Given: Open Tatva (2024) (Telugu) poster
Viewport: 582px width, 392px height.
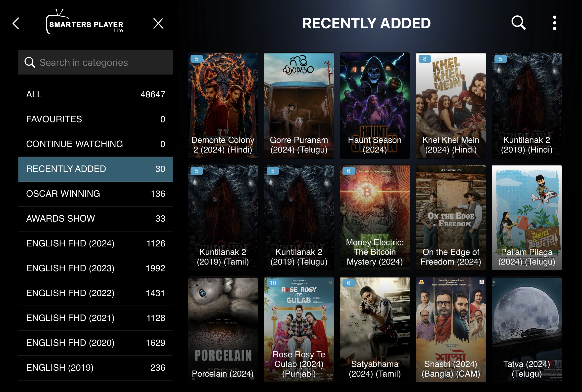Looking at the screenshot, I should 527,329.
